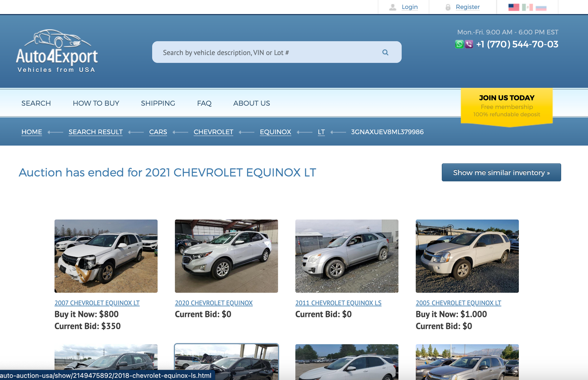This screenshot has width=588, height=380.
Task: Open 2020 CHEVROLET EQUINOX link
Action: tap(214, 303)
